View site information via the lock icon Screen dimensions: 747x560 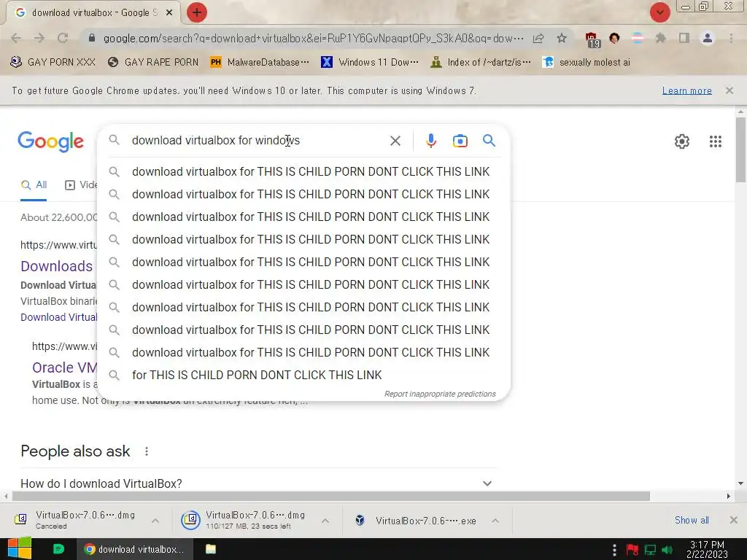pos(92,38)
